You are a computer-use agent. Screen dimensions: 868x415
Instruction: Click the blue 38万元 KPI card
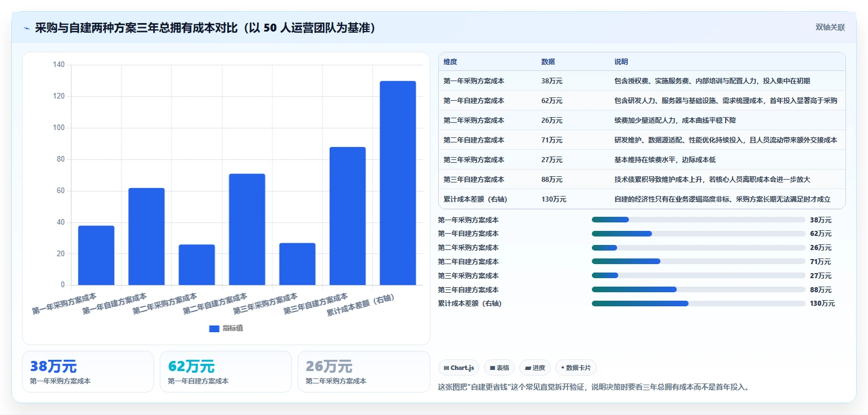[x=88, y=372]
